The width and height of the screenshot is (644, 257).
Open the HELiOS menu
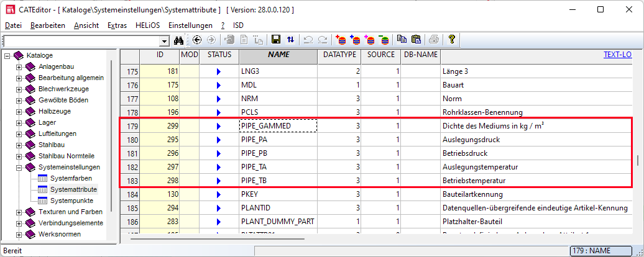147,25
